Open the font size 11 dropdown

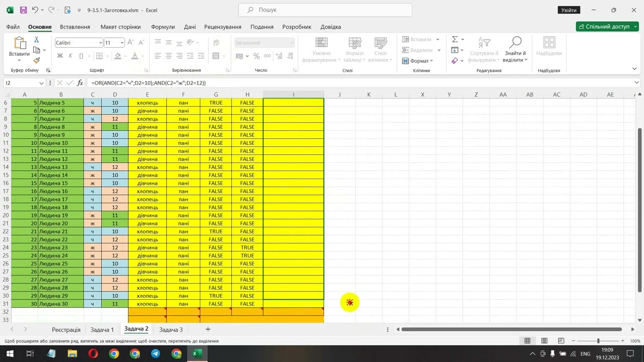(121, 43)
